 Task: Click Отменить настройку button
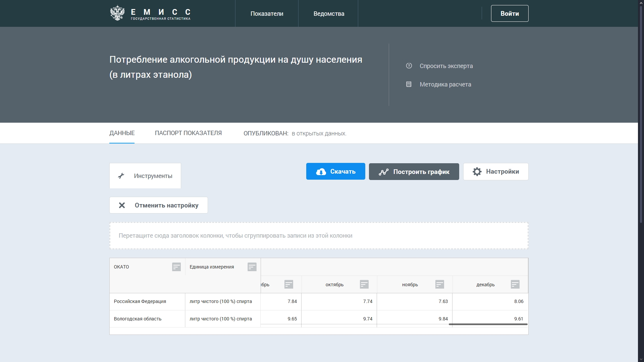[159, 205]
